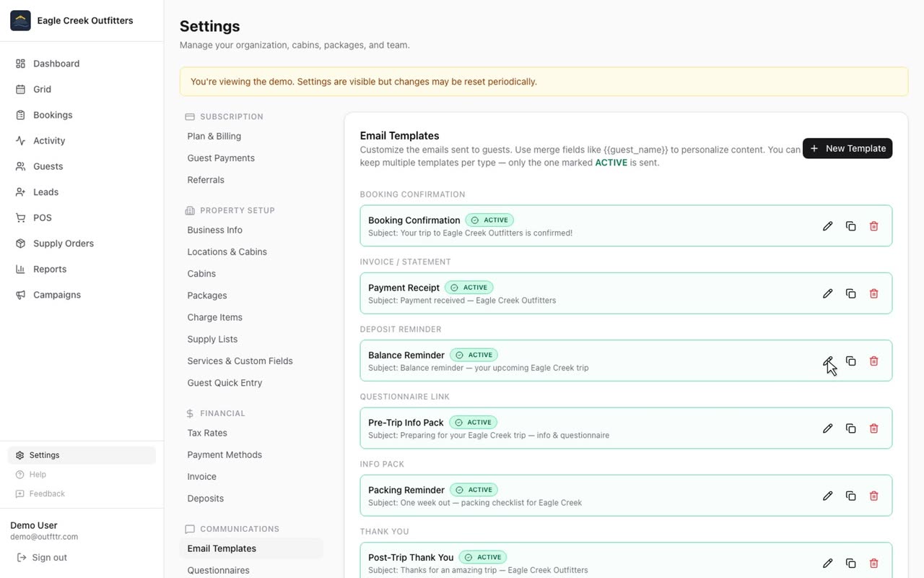Delete the Post-Trip Thank You template
This screenshot has width=924, height=578.
(874, 563)
